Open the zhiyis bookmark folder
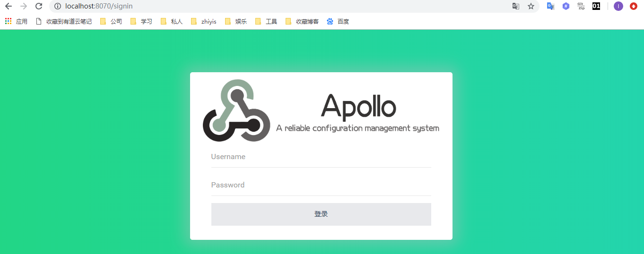This screenshot has height=254, width=644. (x=204, y=21)
